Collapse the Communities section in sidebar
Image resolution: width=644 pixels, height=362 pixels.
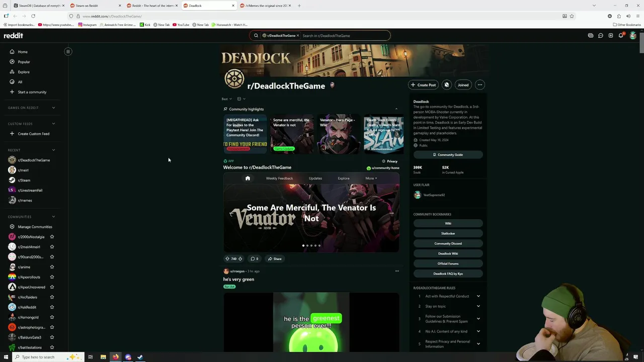pos(53,217)
